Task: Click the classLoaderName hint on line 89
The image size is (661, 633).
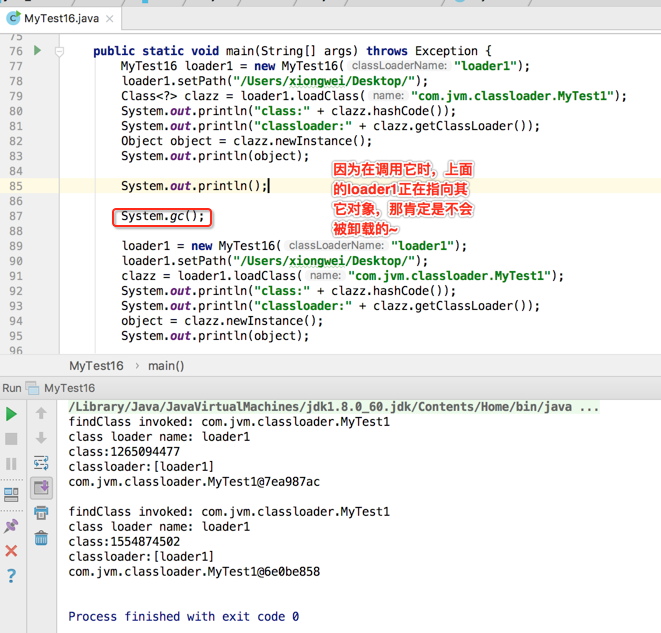Action: [336, 246]
